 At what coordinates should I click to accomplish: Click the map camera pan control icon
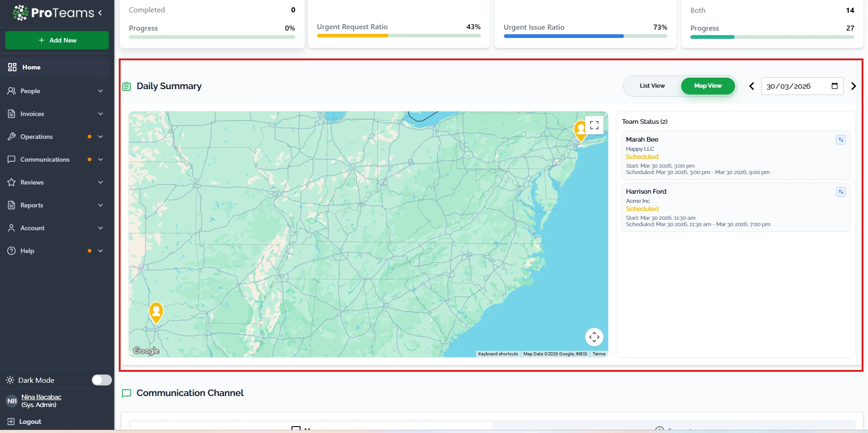[594, 338]
